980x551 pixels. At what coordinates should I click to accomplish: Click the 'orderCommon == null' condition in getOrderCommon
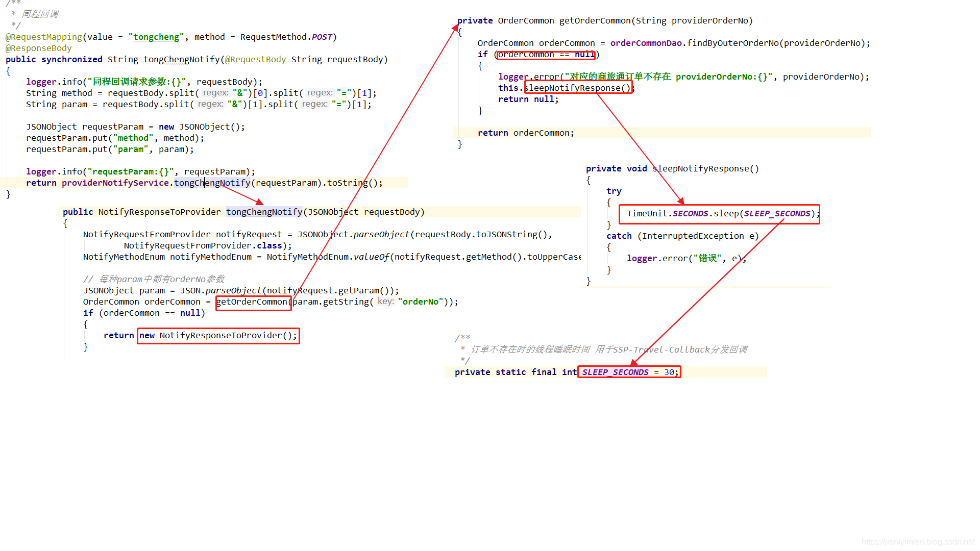point(546,54)
